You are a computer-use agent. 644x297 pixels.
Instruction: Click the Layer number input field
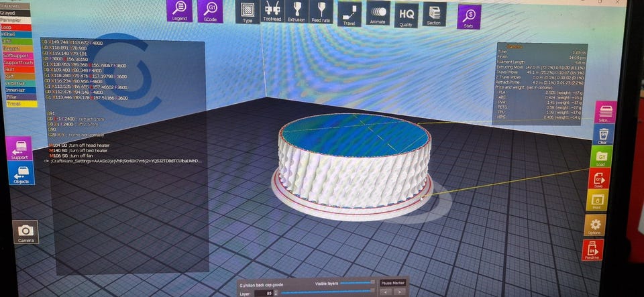coord(263,293)
